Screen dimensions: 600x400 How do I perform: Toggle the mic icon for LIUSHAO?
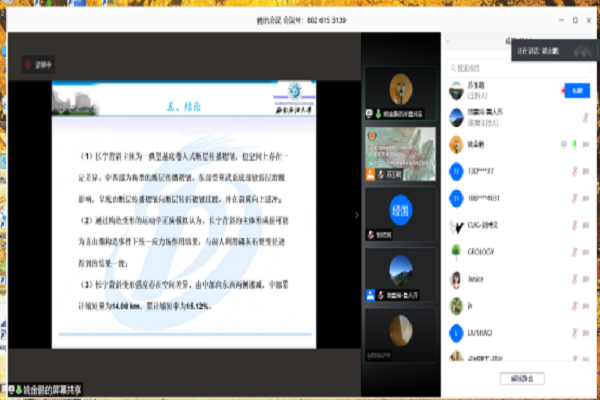point(574,332)
